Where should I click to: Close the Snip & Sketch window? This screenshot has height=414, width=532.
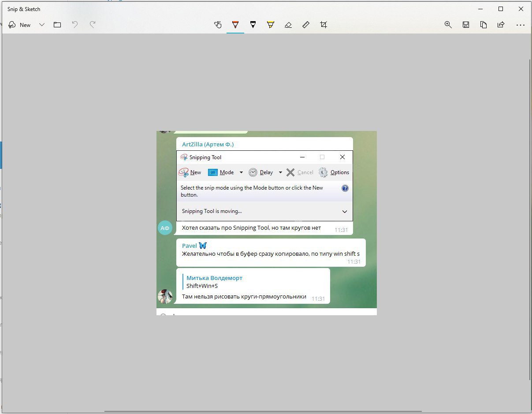click(x=521, y=9)
